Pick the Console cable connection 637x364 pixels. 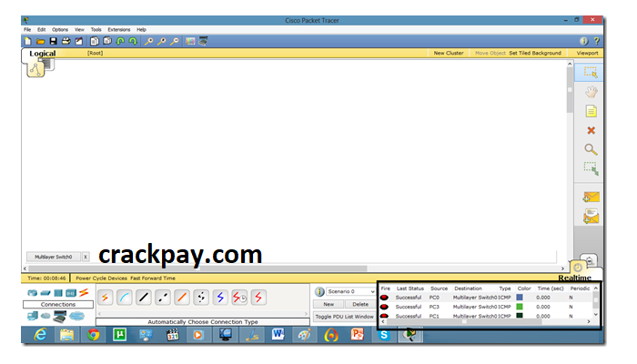coord(125,298)
